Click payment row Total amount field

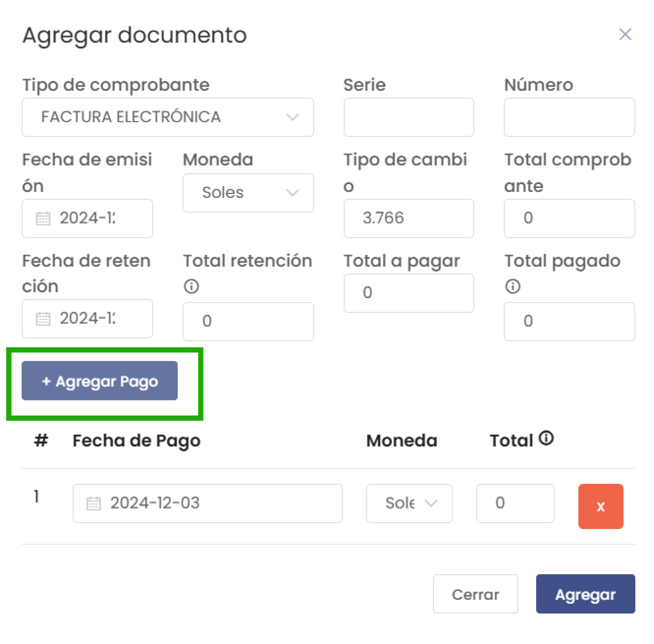515,503
